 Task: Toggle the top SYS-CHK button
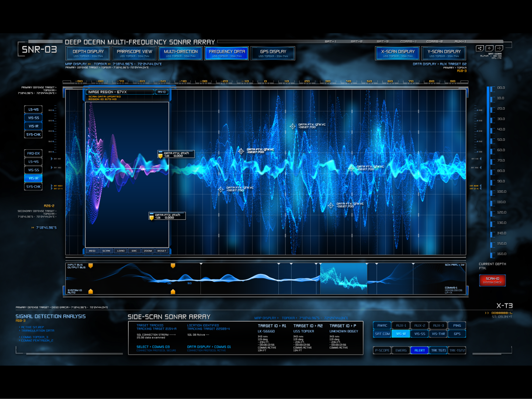click(x=33, y=134)
